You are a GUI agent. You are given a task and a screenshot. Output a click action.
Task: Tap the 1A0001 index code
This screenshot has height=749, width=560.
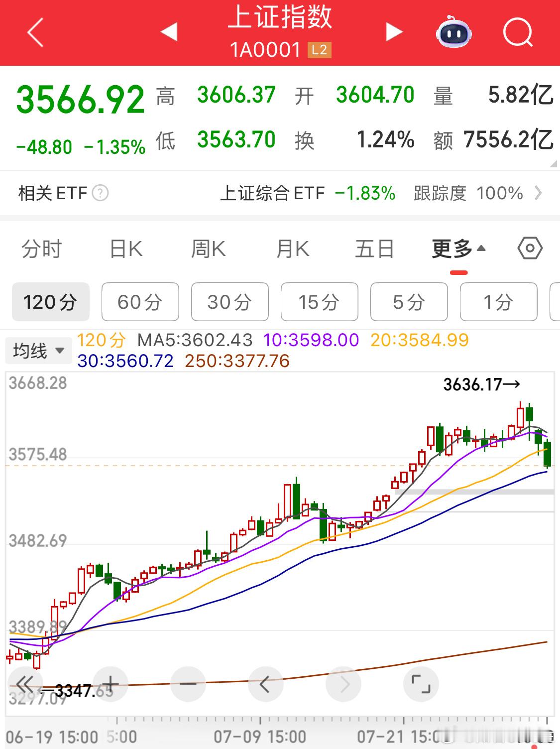tap(265, 50)
